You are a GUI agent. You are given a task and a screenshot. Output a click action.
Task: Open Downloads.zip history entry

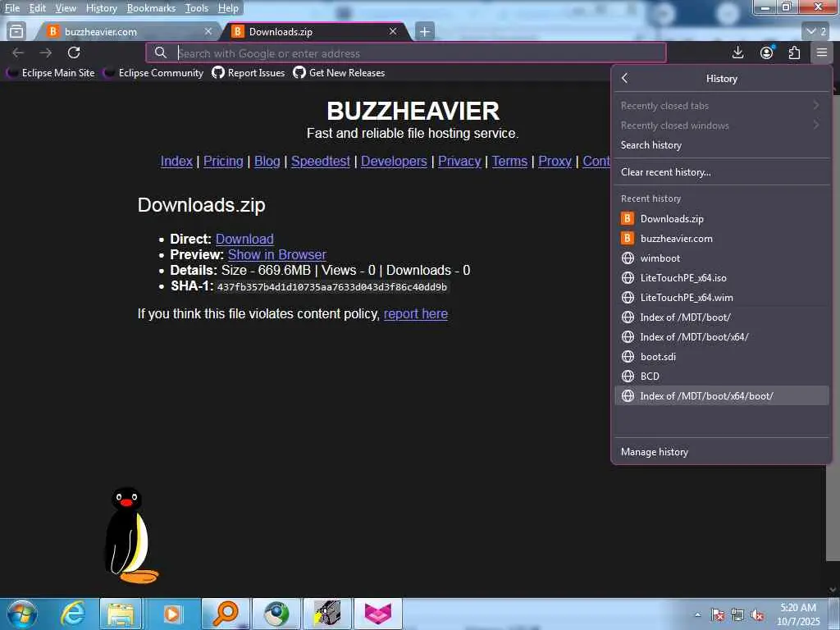tap(721, 218)
